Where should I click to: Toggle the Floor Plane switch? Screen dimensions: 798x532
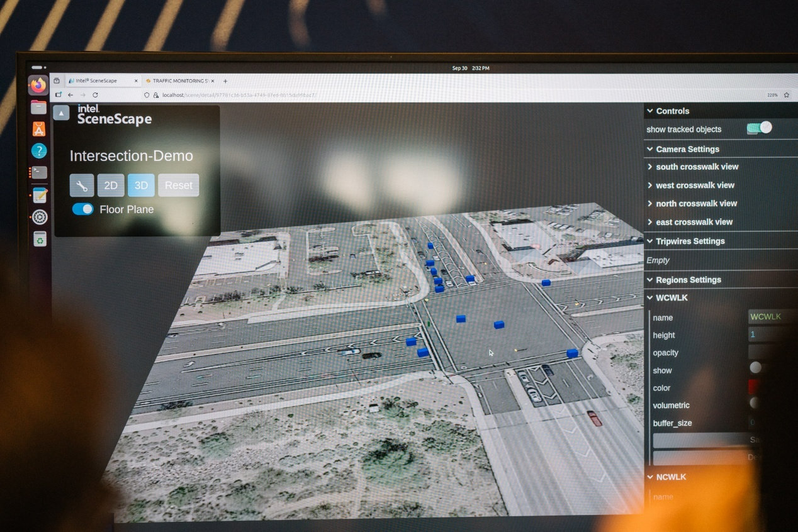82,209
